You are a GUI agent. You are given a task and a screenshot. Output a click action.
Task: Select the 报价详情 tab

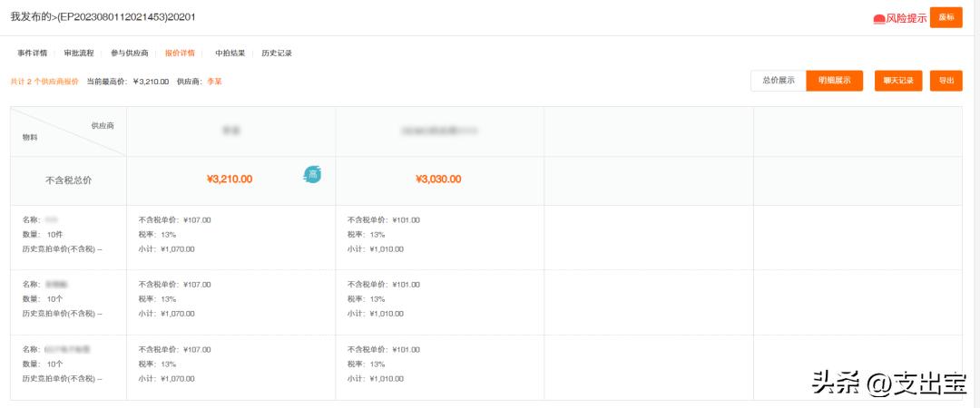click(180, 53)
